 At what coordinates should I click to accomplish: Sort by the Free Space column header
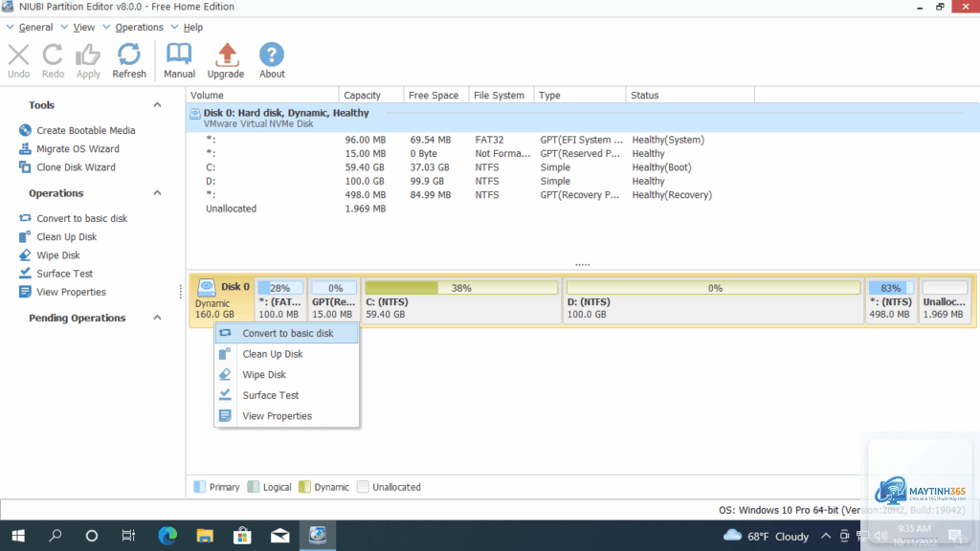pos(436,96)
